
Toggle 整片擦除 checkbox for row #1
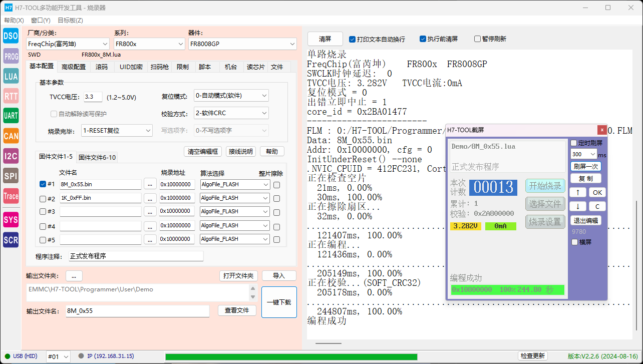point(276,185)
